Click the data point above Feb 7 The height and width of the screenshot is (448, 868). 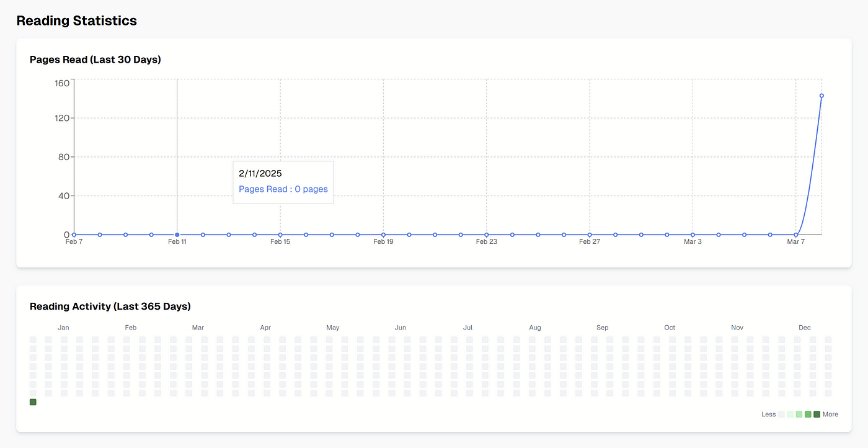tap(74, 235)
